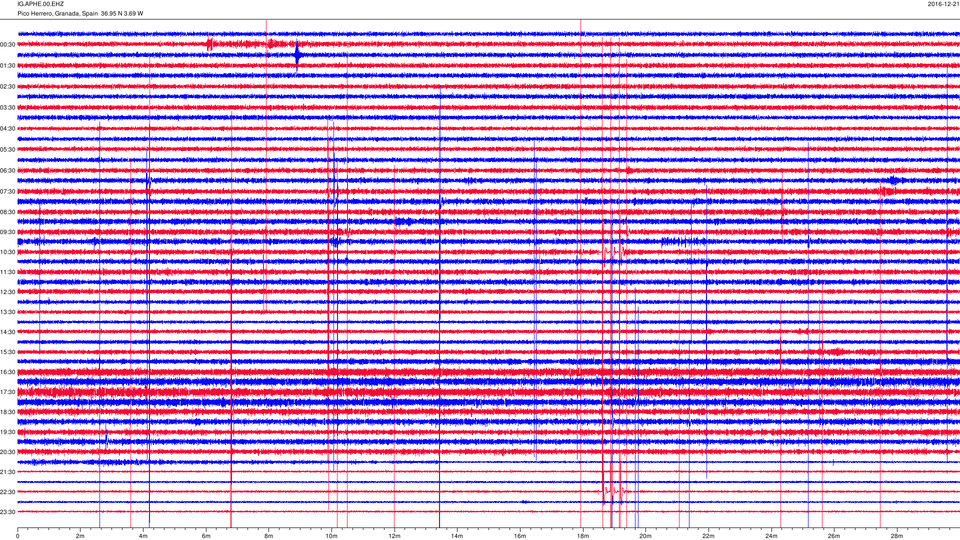Select the 00:30 time label
Image resolution: width=960 pixels, height=540 pixels.
[8, 45]
